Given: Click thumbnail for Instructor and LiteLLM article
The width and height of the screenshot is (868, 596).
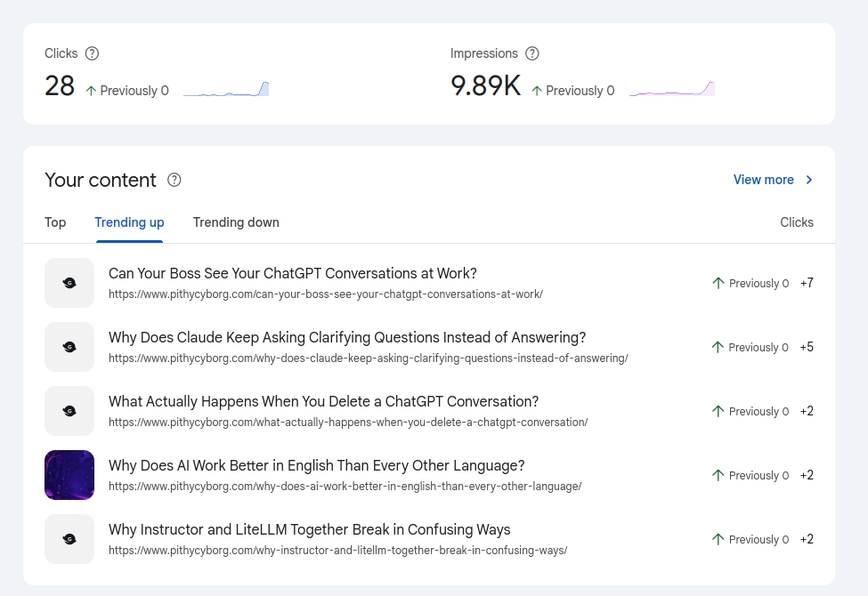Looking at the screenshot, I should point(69,539).
